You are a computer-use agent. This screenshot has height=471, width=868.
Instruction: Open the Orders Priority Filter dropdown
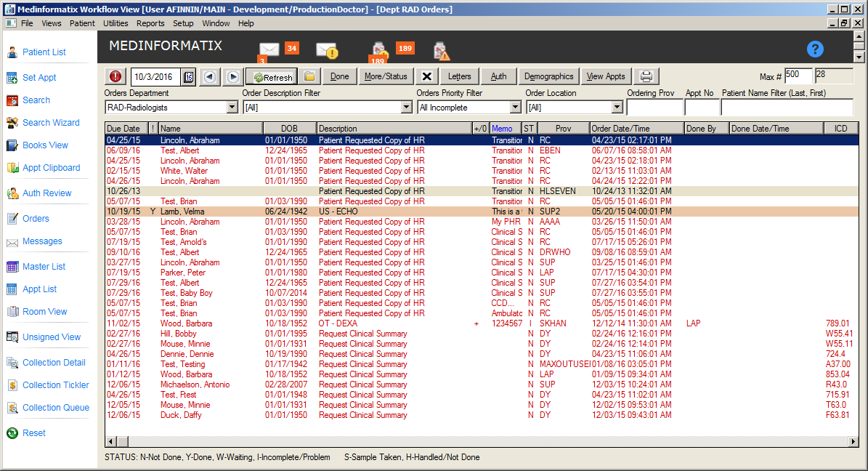pyautogui.click(x=515, y=108)
